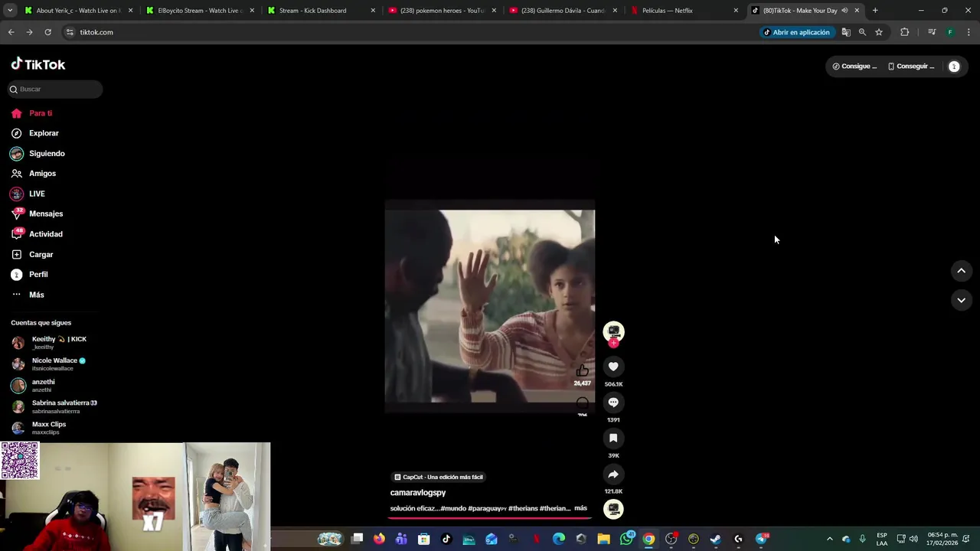Open the Explorar section

pos(44,133)
